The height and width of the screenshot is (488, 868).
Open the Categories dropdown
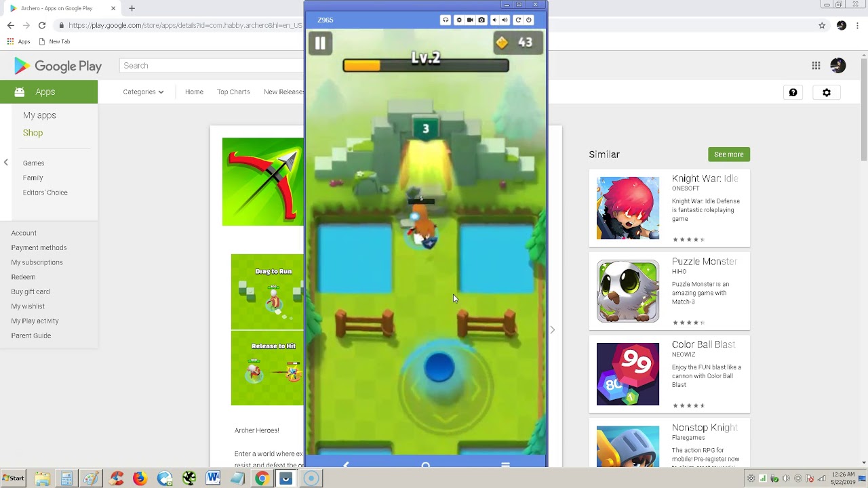[x=143, y=92]
